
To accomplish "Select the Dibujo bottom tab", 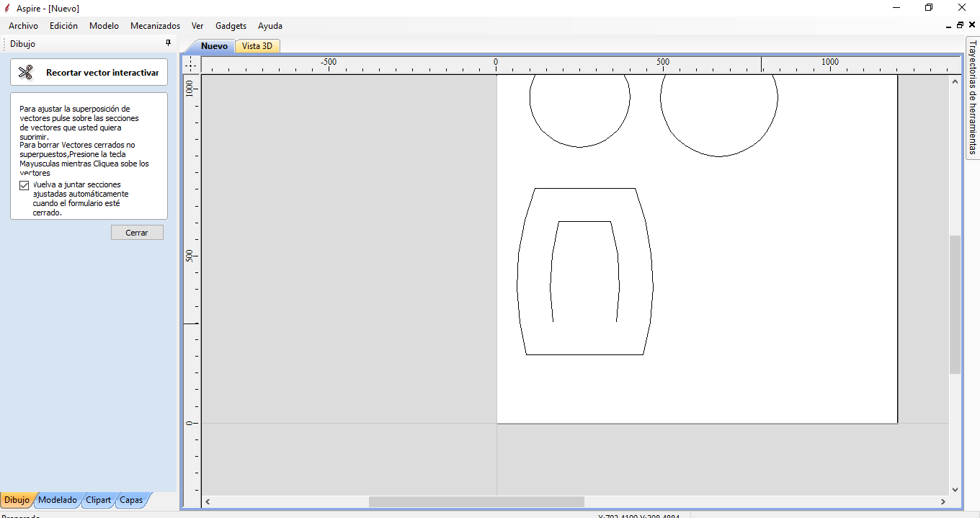I will 17,499.
